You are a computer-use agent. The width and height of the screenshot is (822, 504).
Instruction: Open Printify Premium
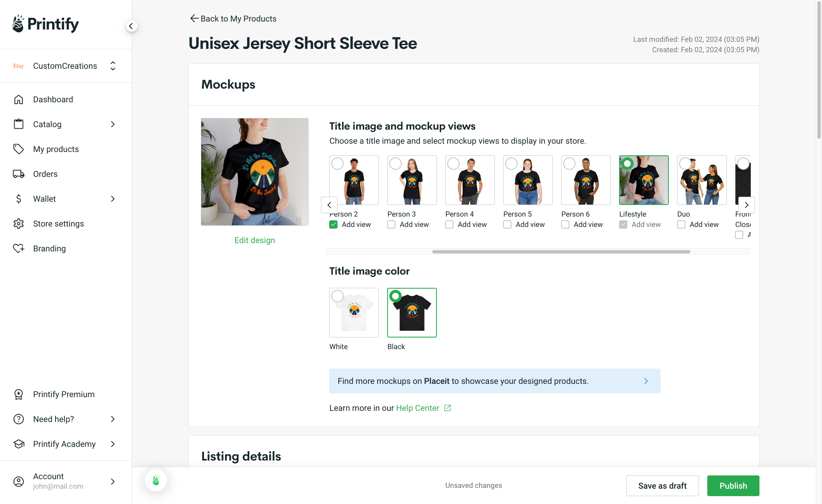click(63, 394)
